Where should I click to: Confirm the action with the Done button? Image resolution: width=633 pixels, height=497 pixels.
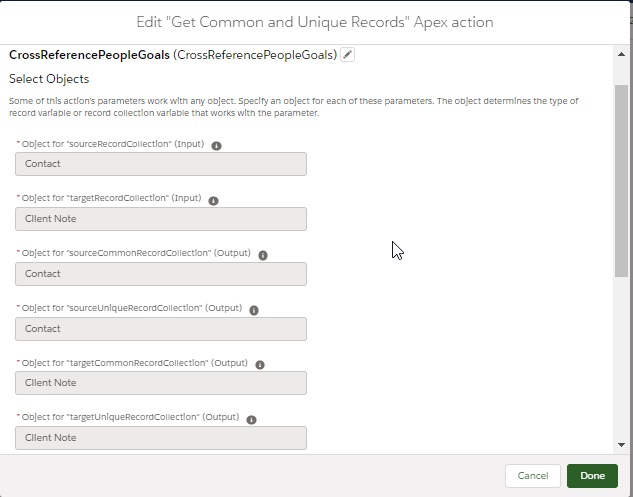(592, 476)
